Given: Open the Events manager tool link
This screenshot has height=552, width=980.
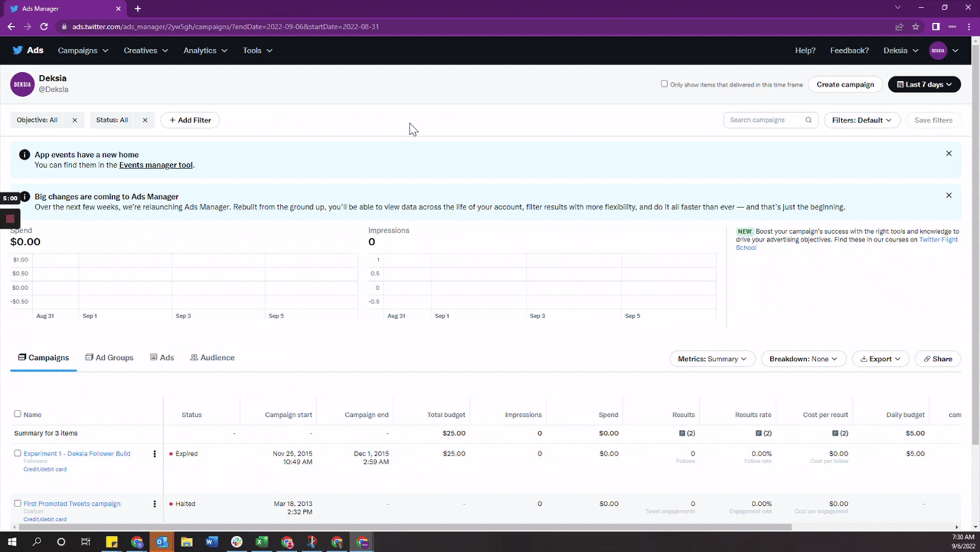Looking at the screenshot, I should pyautogui.click(x=155, y=165).
